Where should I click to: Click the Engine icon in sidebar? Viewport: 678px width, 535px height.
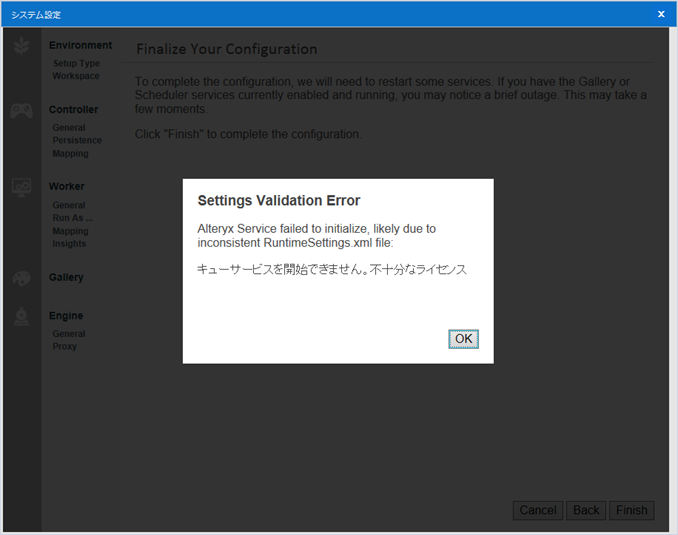click(x=21, y=317)
